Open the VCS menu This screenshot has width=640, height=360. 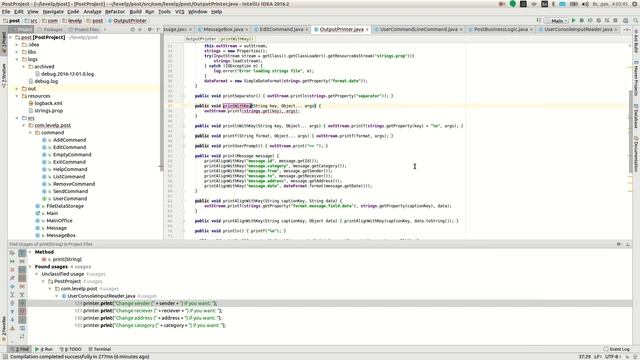180,12
